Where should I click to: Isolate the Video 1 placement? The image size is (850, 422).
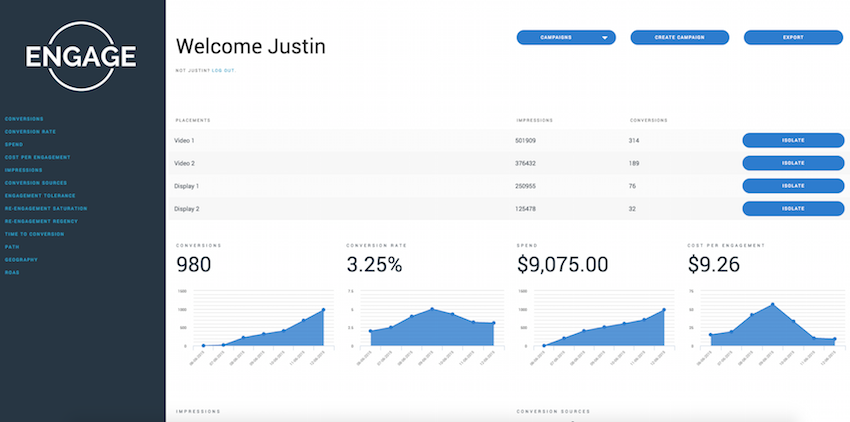[x=792, y=140]
